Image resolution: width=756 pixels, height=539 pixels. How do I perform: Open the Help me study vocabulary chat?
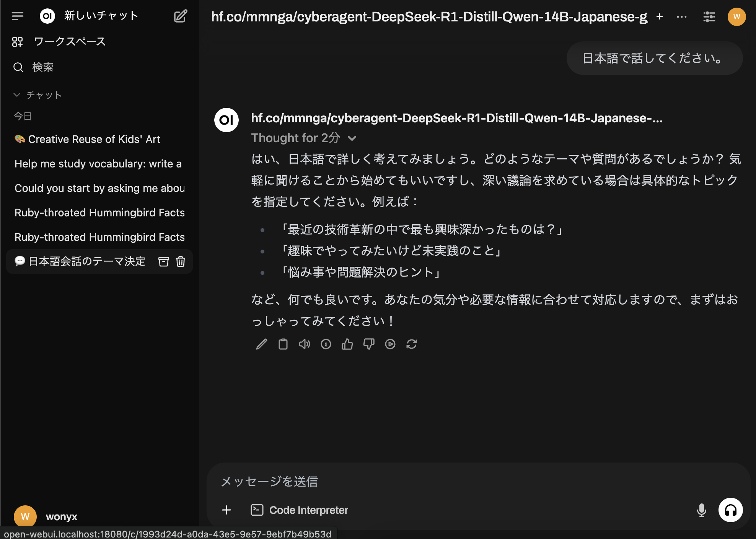pos(99,164)
